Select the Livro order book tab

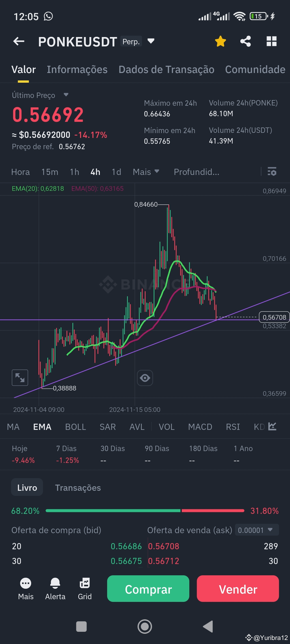point(27,488)
